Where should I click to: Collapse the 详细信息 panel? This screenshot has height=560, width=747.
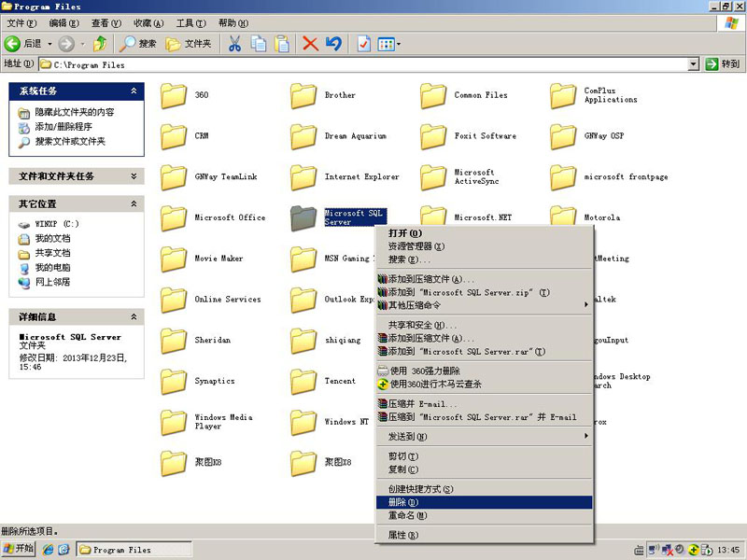[x=134, y=317]
